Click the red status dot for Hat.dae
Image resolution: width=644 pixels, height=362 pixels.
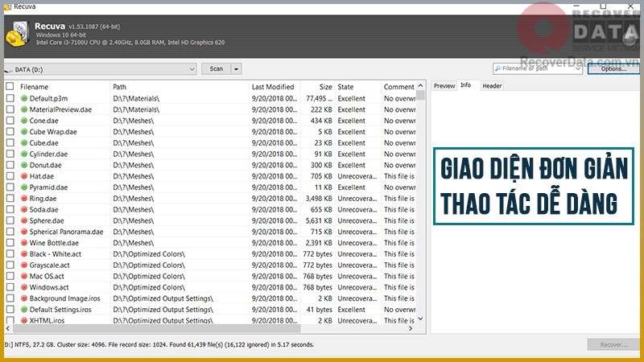point(24,176)
